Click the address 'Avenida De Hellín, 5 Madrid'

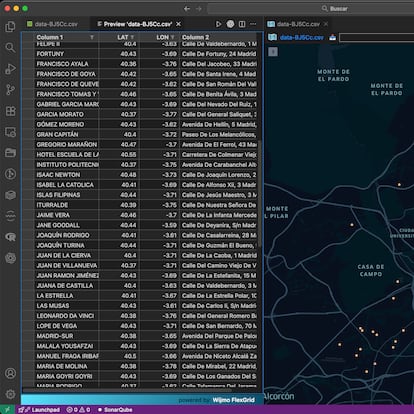point(219,125)
